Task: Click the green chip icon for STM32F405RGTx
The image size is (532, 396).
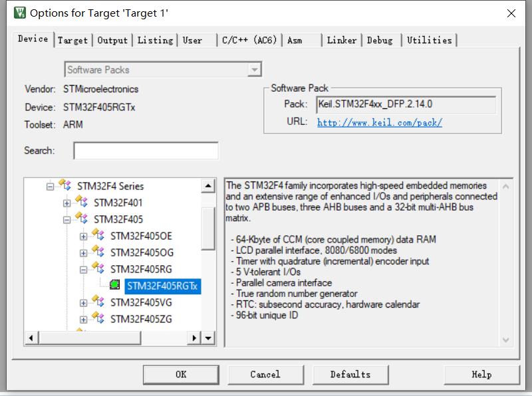Action: 115,285
